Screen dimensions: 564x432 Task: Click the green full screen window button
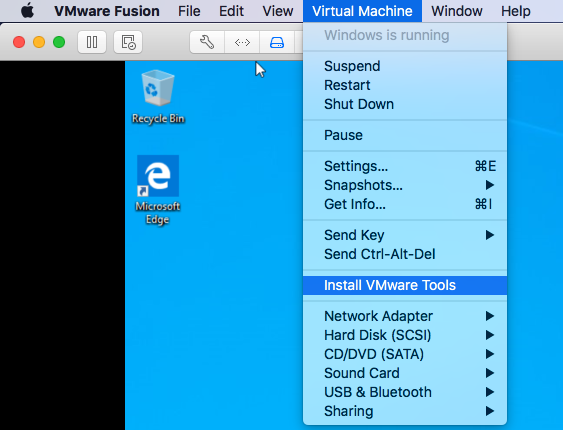point(59,42)
